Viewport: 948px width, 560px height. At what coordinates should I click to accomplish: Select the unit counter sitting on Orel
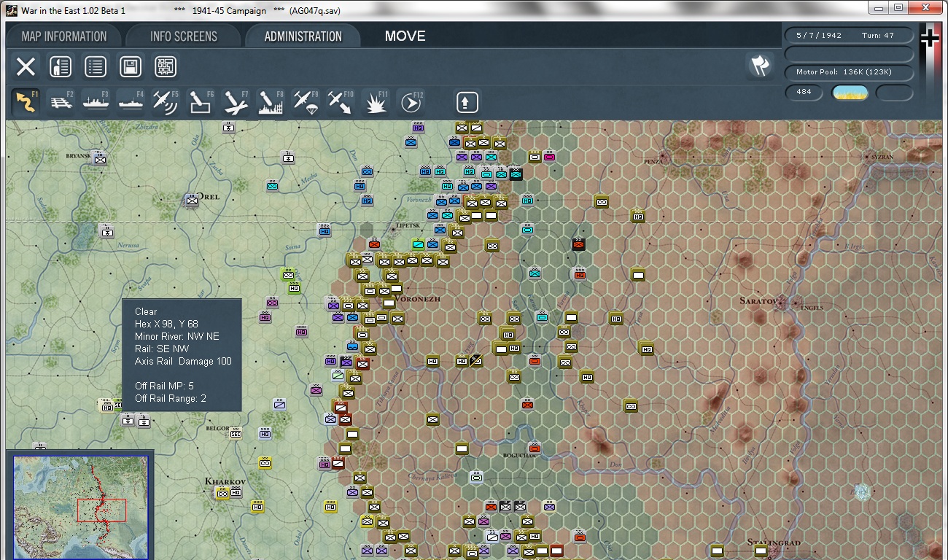tap(192, 199)
